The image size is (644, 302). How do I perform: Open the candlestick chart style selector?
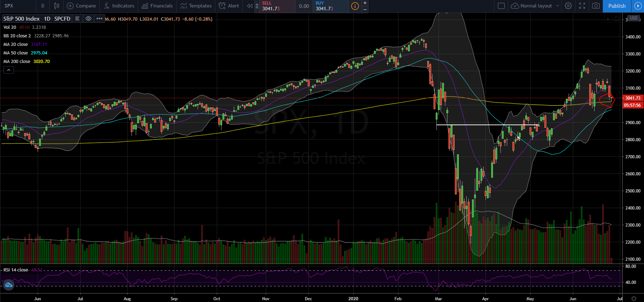tap(57, 6)
